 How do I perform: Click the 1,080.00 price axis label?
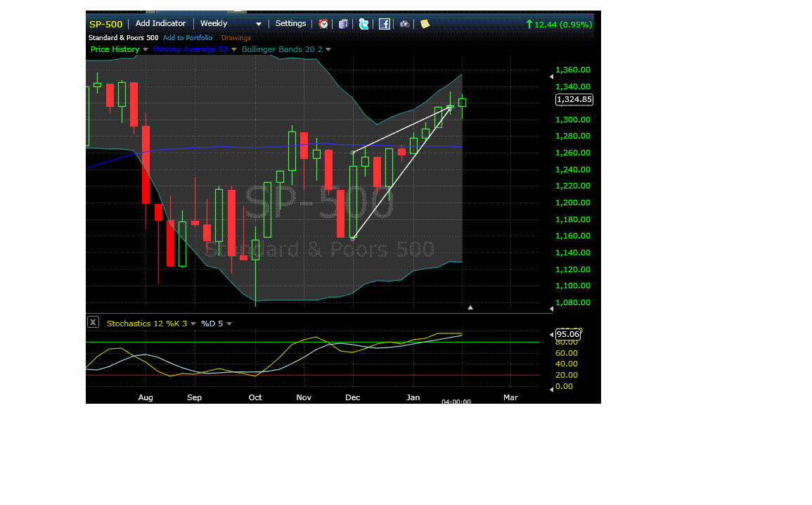pos(573,302)
